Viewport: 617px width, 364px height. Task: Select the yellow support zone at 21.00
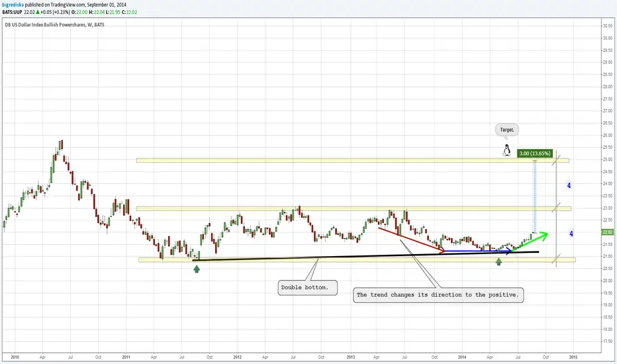coord(357,259)
